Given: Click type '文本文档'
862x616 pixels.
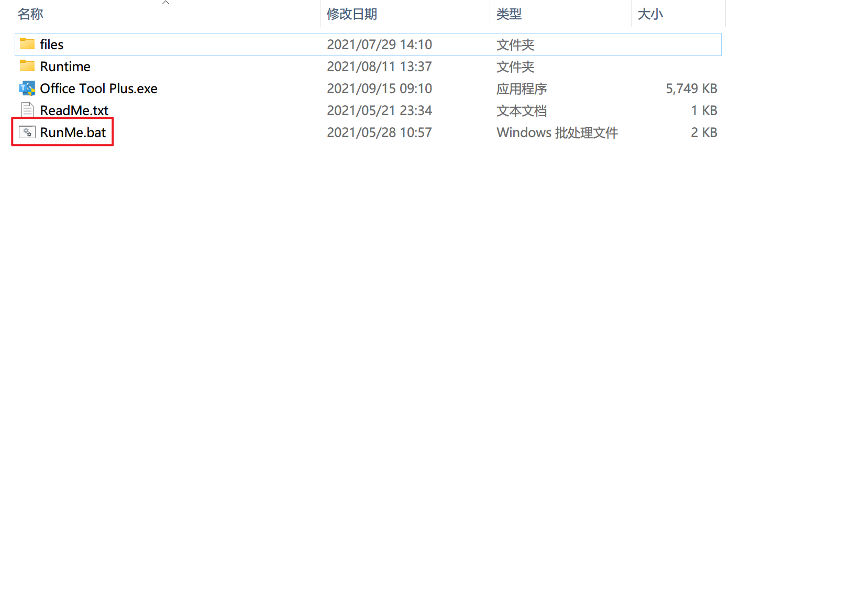Looking at the screenshot, I should coord(522,110).
